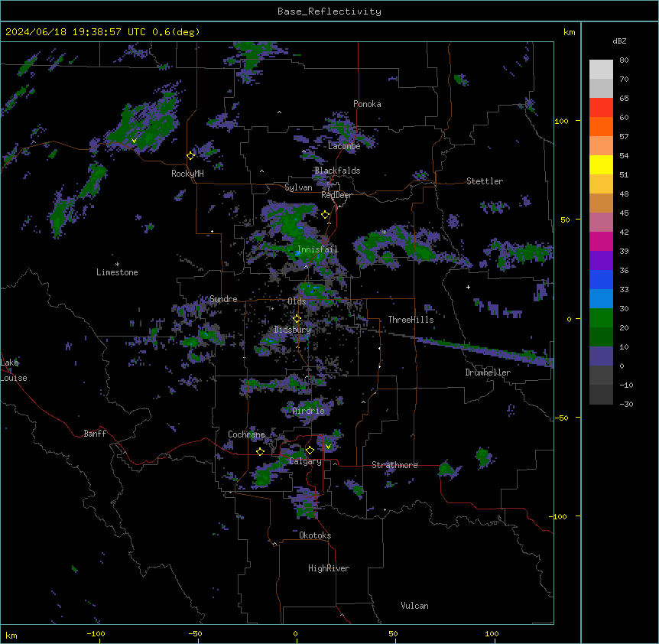Click the yellow diamond marker beside RockyMH

190,155
